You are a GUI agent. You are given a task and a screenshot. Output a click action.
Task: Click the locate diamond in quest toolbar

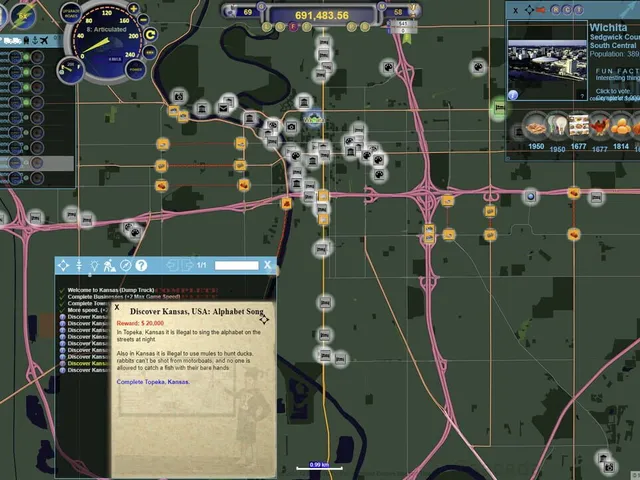(x=64, y=266)
